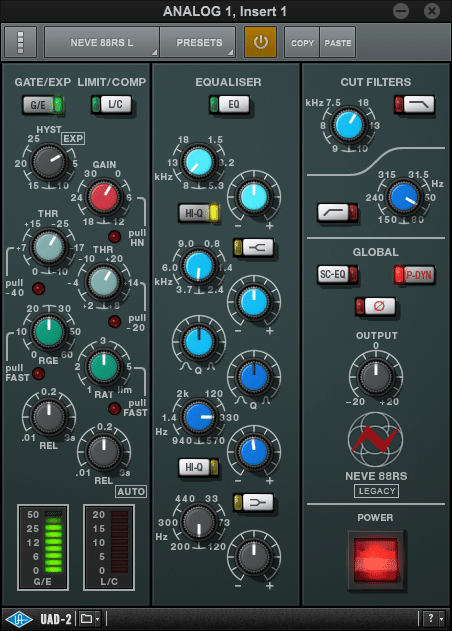Click the high-mid Q knob

coord(199,342)
